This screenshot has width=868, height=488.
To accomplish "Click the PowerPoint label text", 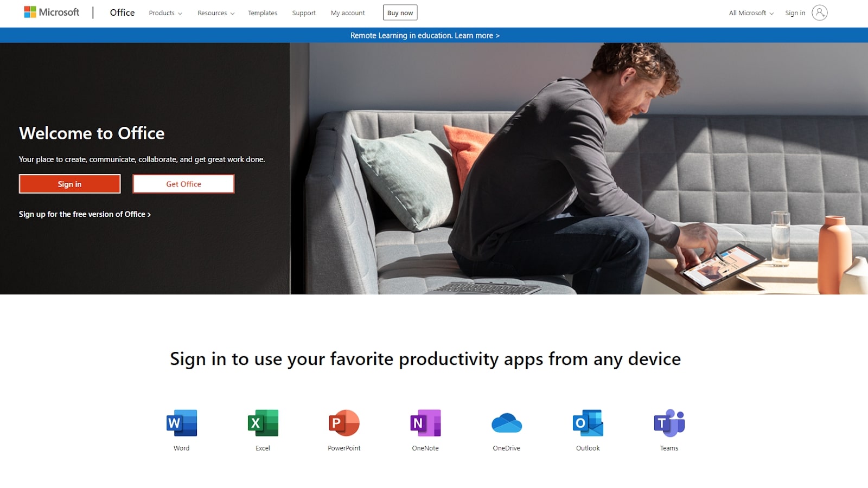I will 344,448.
